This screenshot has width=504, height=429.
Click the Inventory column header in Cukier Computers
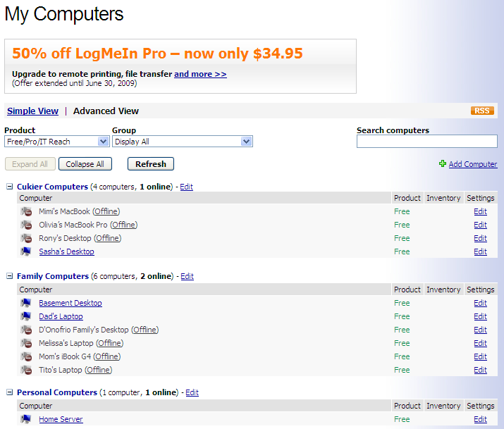pyautogui.click(x=443, y=198)
